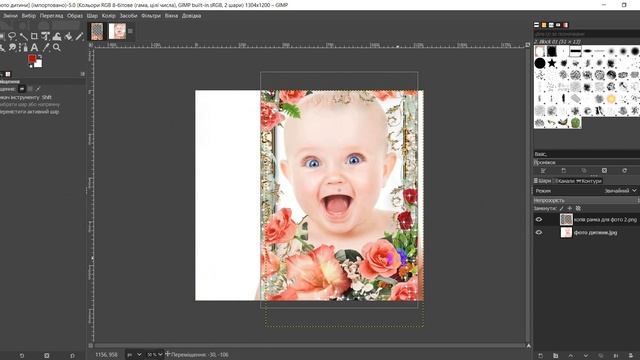Click the brush filter tag field
640x360 pixels.
(x=586, y=34)
